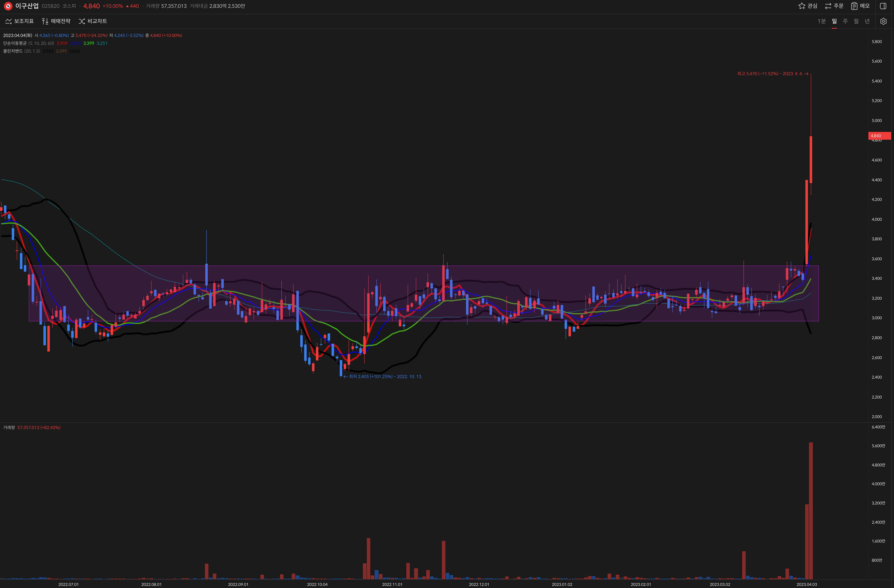
Task: Click the 코스피 market label
Action: click(x=69, y=6)
